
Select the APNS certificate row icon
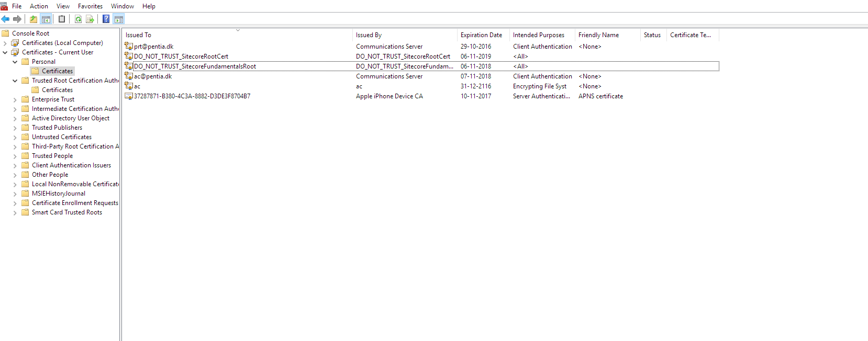click(129, 96)
